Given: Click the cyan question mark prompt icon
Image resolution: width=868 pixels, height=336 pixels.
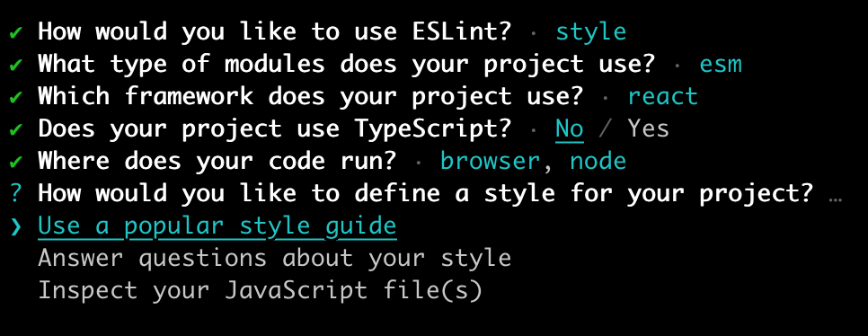Looking at the screenshot, I should click(16, 193).
